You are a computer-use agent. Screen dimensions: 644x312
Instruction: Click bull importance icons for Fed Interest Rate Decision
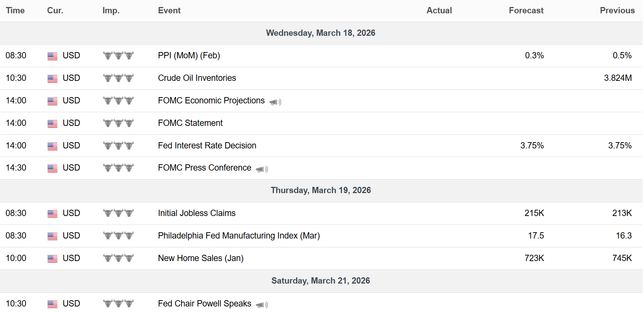coord(118,145)
